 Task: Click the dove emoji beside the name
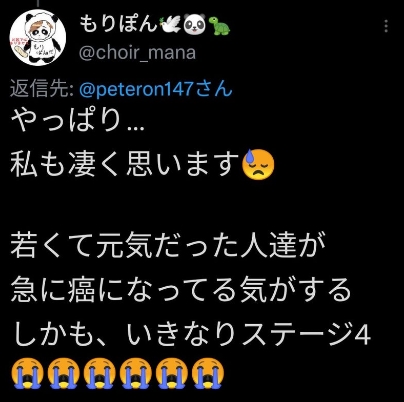point(170,25)
